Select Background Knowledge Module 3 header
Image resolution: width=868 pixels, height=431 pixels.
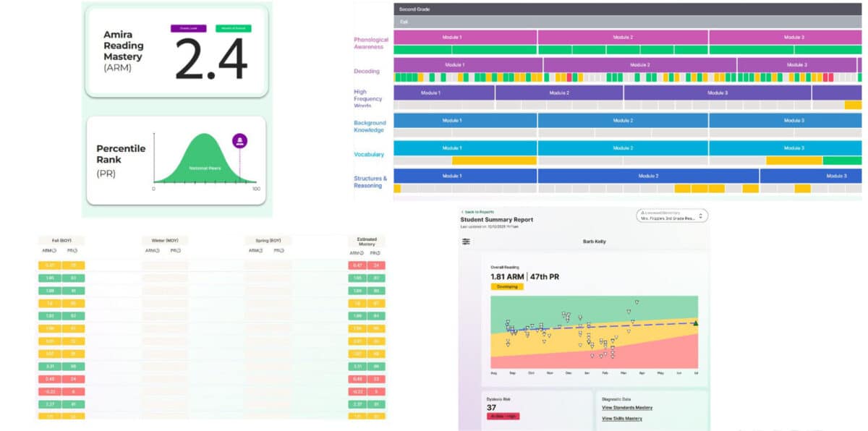point(786,120)
